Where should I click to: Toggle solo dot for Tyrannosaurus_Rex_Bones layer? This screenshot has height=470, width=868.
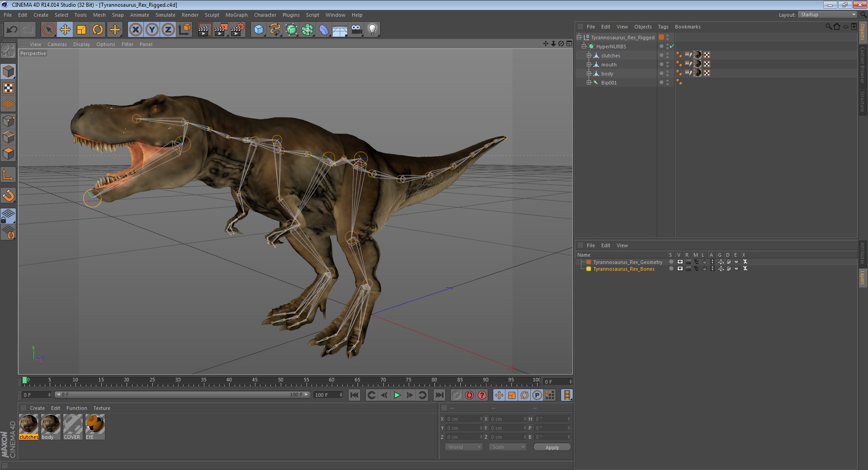(671, 268)
